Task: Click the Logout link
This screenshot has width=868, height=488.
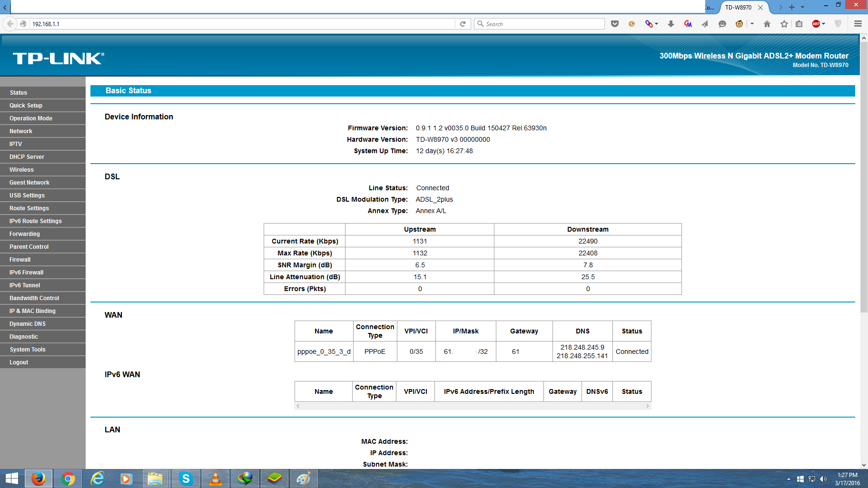Action: point(19,362)
